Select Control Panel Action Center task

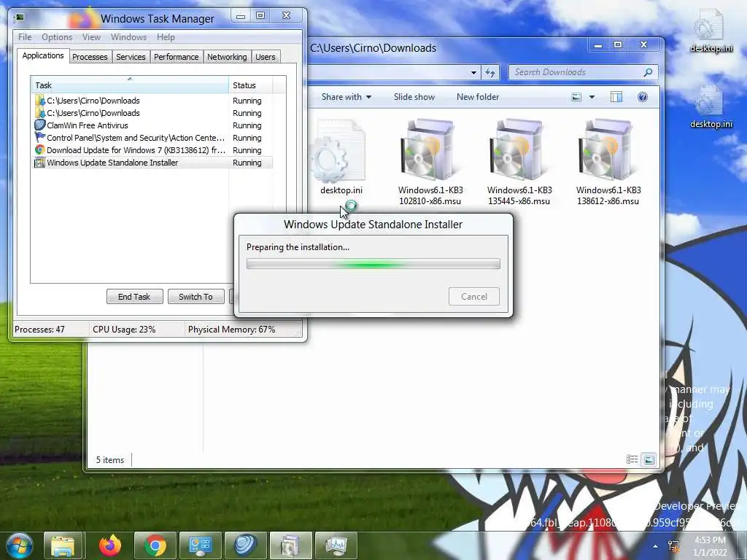pyautogui.click(x=152, y=138)
